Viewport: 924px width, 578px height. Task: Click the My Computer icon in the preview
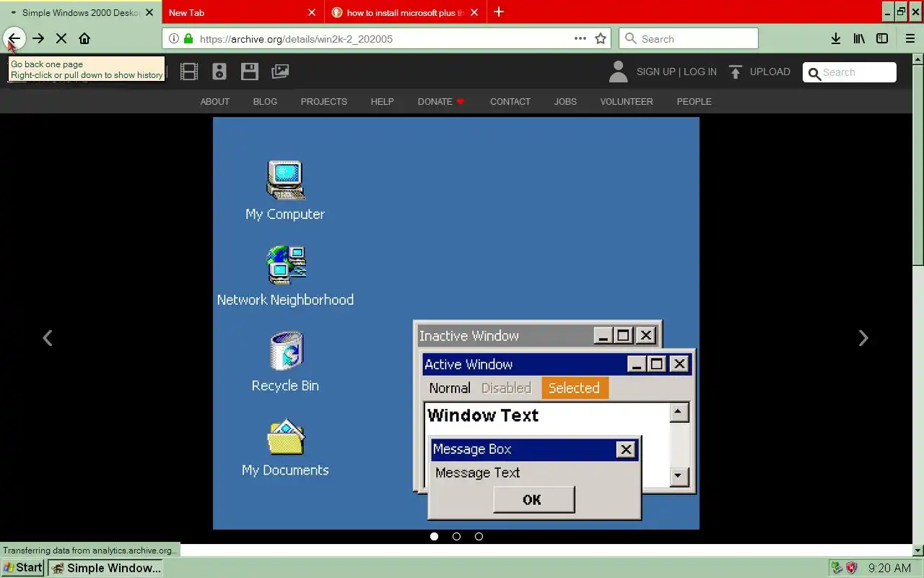[x=285, y=181]
